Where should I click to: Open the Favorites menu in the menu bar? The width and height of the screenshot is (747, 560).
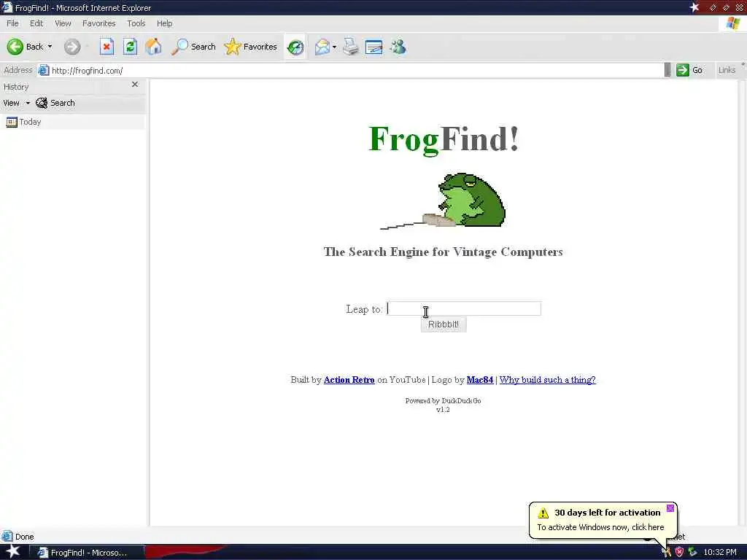pos(98,23)
